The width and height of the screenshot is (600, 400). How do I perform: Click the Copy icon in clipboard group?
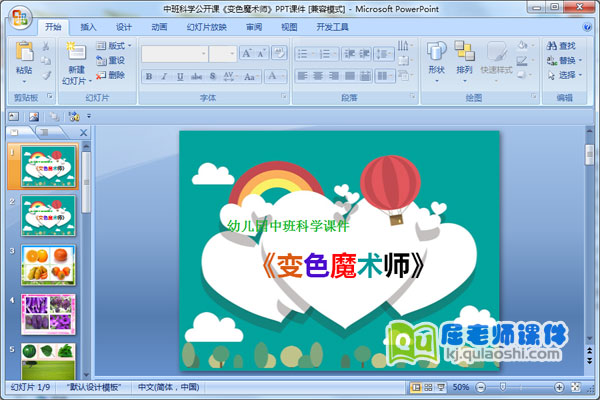[x=46, y=60]
